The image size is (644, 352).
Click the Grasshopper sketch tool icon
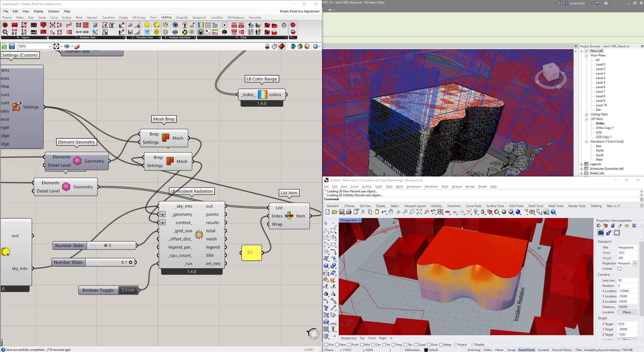point(77,46)
